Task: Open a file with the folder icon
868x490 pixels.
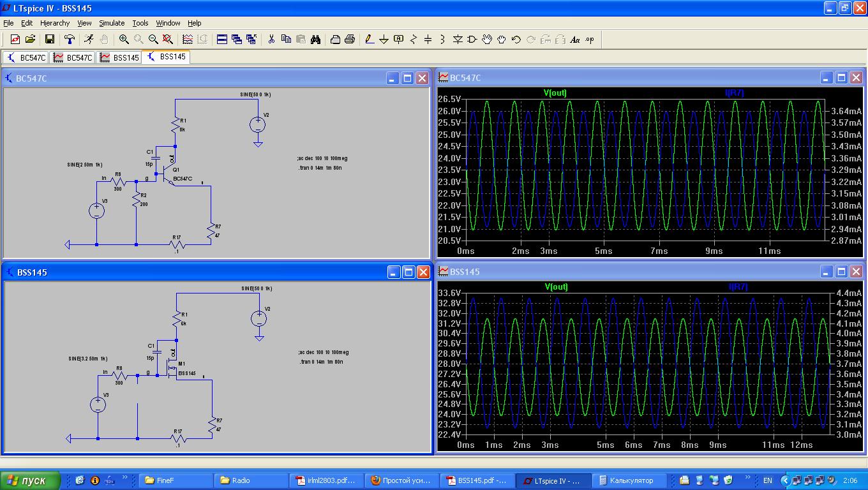Action: coord(30,40)
